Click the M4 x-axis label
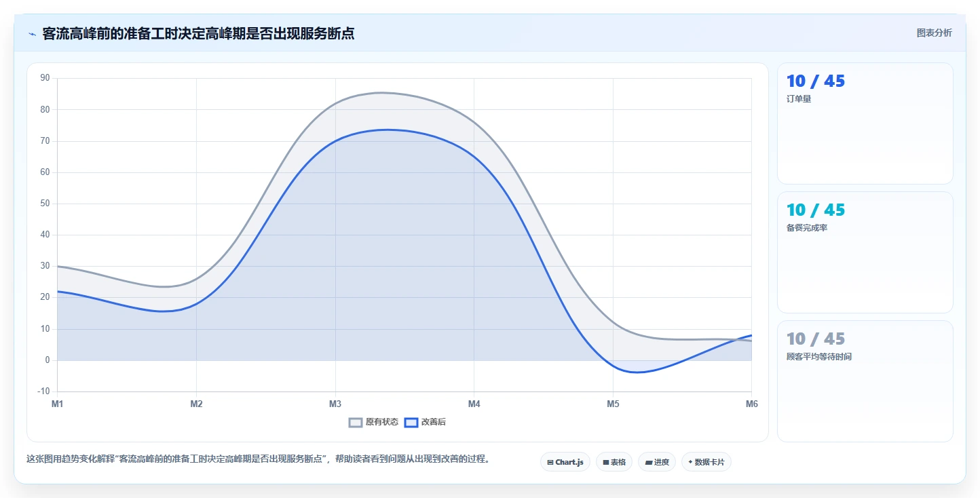This screenshot has height=498, width=980. pyautogui.click(x=474, y=404)
